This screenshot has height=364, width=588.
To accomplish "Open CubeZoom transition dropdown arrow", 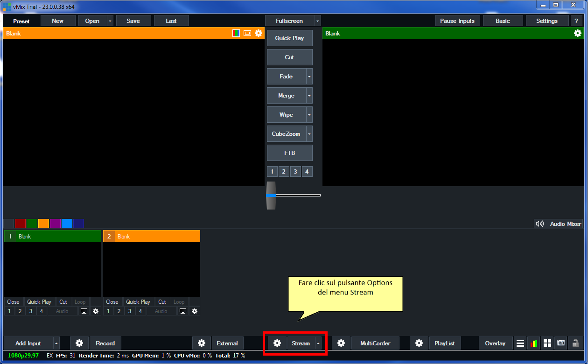I will tap(309, 134).
